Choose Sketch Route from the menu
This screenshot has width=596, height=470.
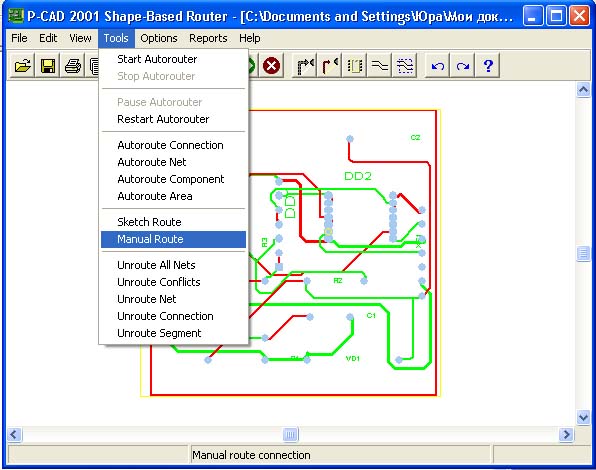(173, 222)
